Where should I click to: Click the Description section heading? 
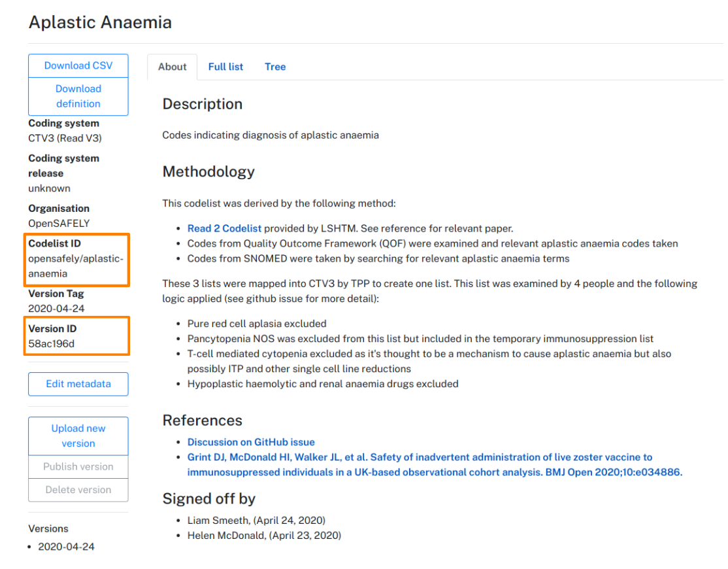tap(202, 103)
